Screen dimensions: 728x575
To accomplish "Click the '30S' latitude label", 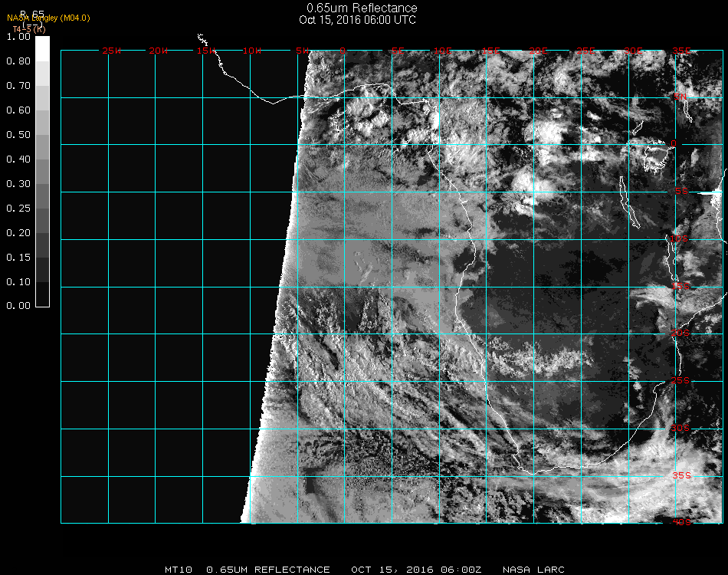I will [680, 428].
